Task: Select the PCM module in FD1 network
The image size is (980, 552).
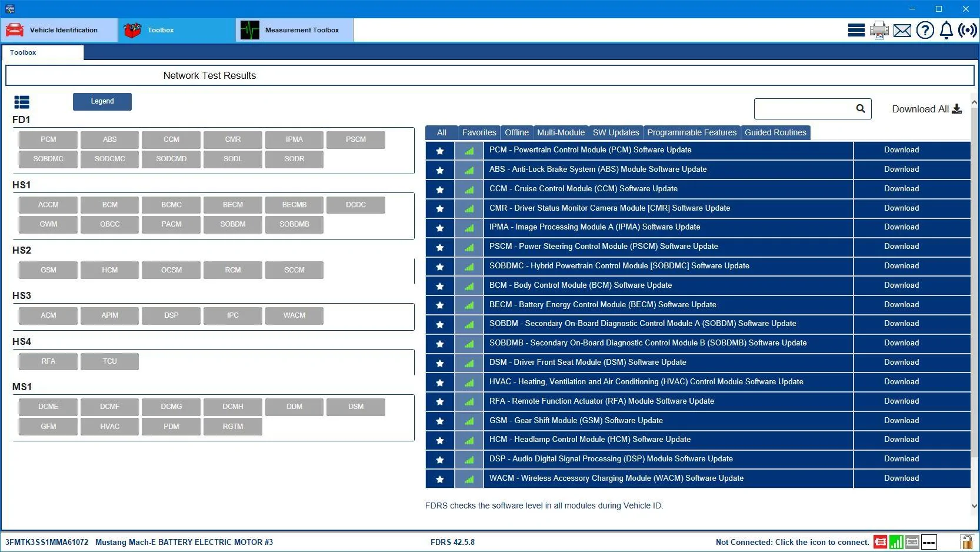Action: (x=48, y=140)
